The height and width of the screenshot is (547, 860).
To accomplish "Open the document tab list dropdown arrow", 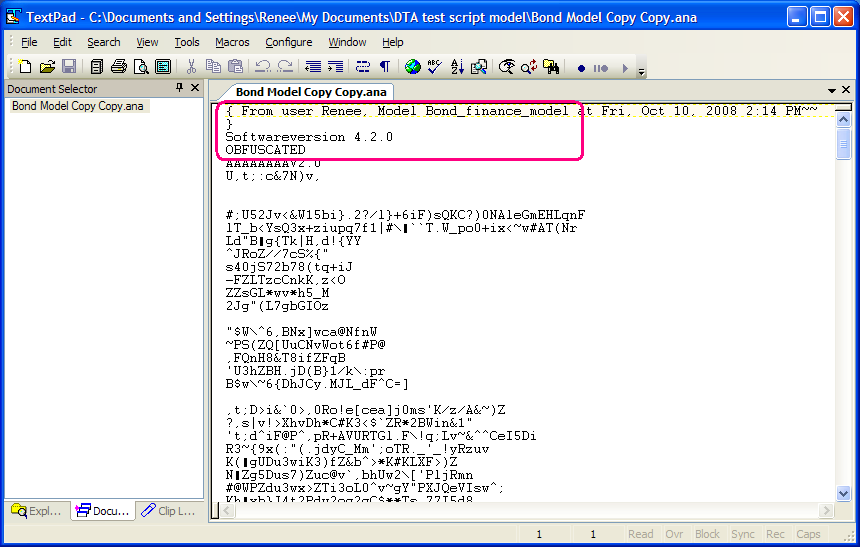I will (x=831, y=90).
